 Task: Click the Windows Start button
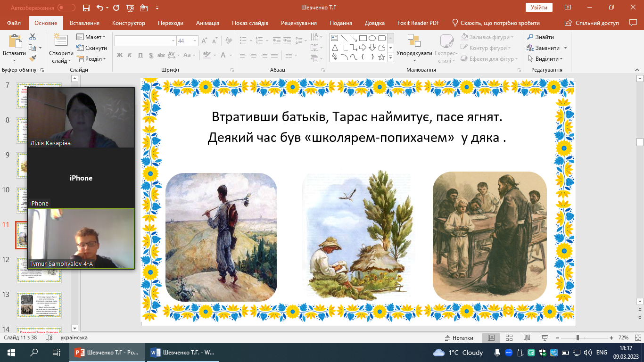(x=11, y=353)
